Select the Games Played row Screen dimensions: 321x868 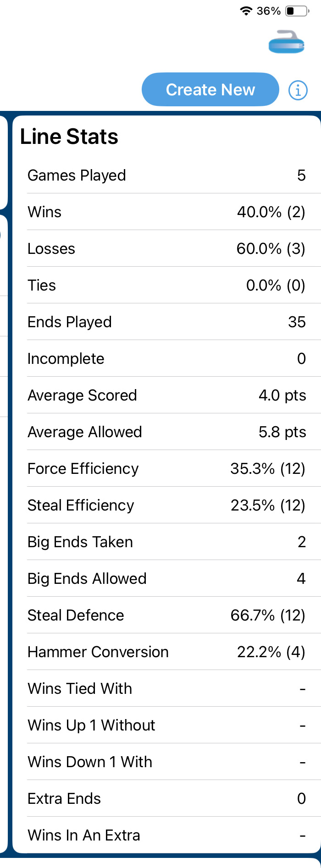[x=166, y=175]
